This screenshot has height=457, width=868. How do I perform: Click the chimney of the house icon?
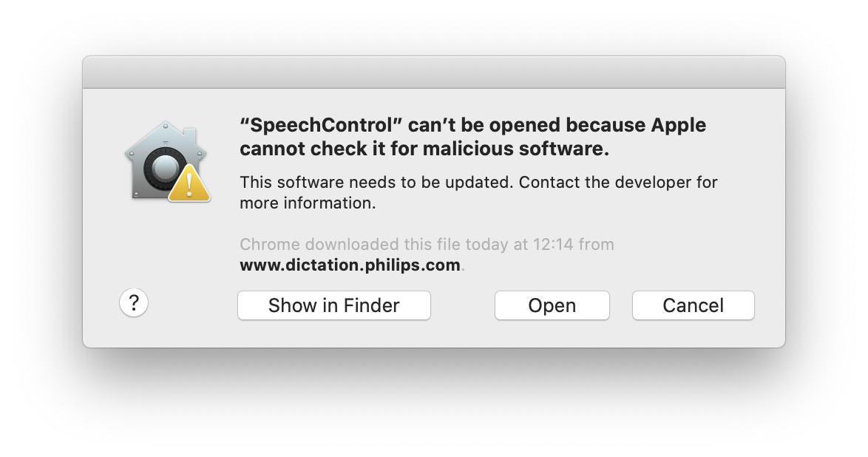tap(189, 135)
